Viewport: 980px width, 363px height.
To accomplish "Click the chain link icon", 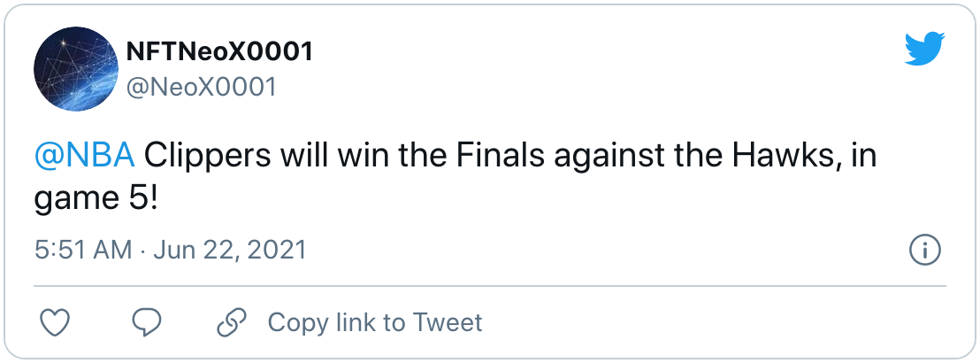I will pos(232,323).
